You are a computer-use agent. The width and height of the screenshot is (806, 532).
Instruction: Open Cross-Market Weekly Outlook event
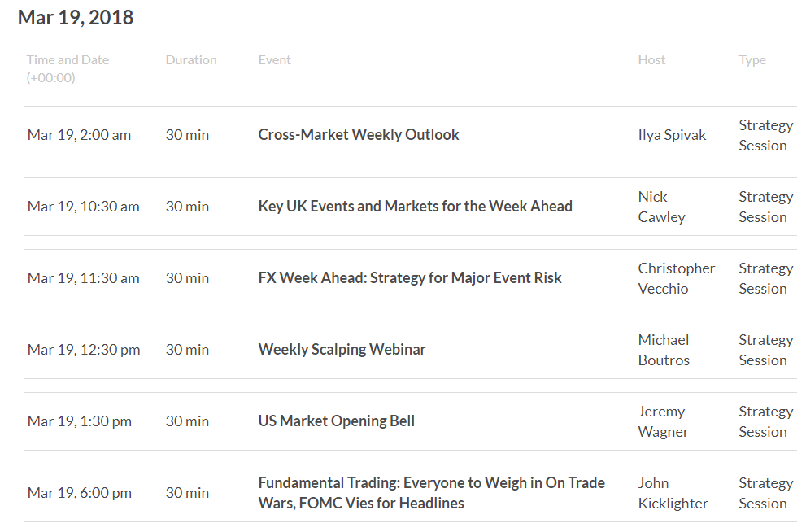[x=359, y=135]
